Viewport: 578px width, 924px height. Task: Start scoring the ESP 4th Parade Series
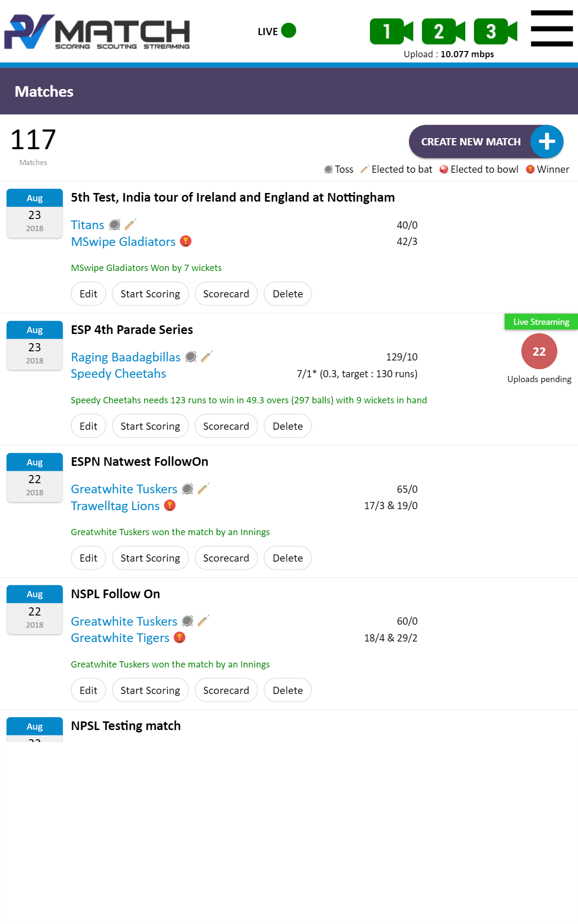(150, 426)
